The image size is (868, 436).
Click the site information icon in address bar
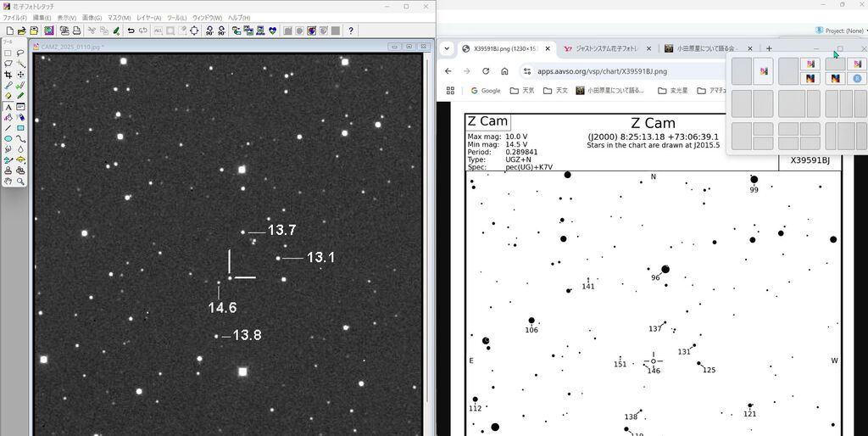[x=527, y=71]
